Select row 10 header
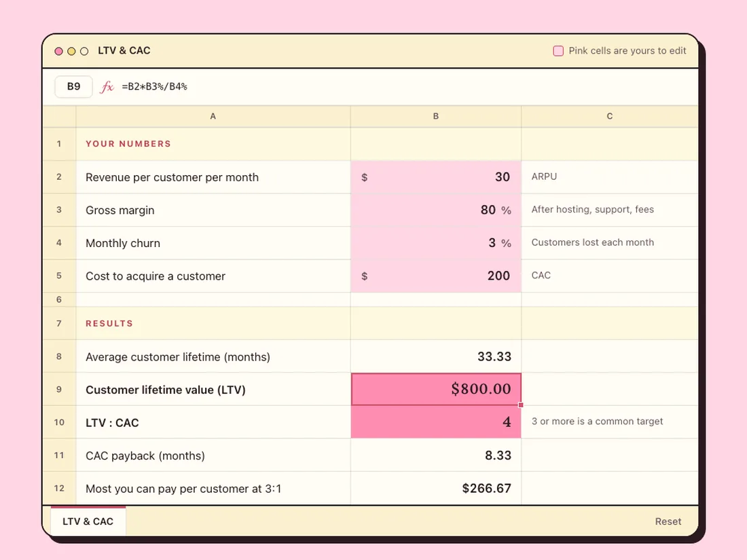747x560 pixels. point(59,422)
